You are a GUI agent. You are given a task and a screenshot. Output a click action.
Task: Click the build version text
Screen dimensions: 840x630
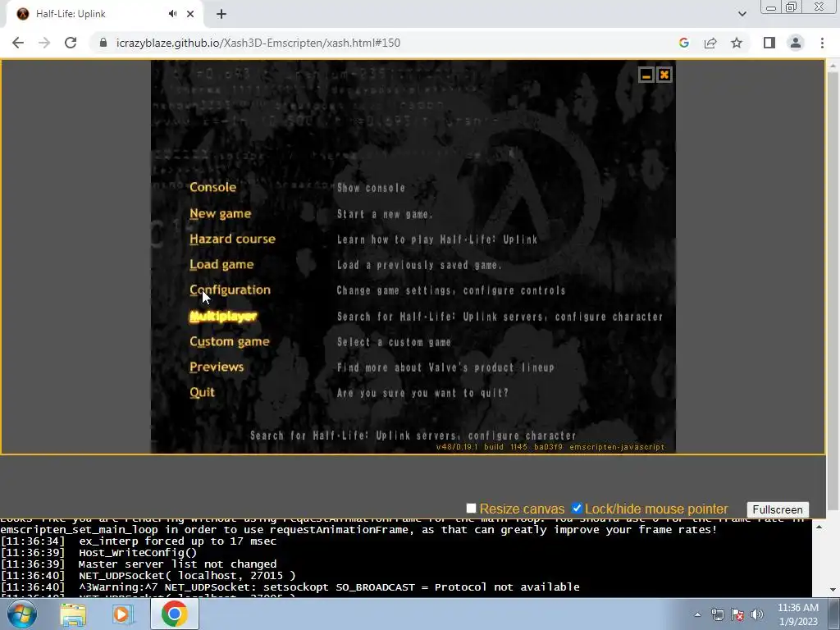(x=550, y=447)
